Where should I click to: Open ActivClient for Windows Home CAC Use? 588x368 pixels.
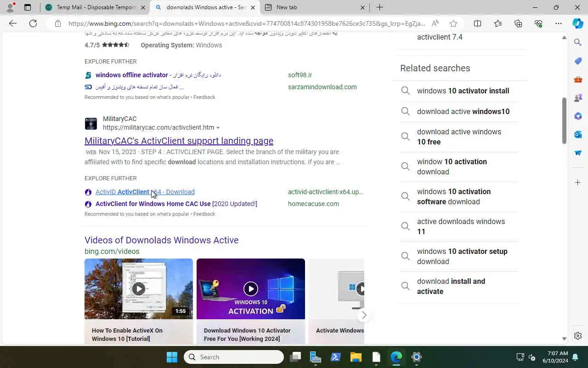pyautogui.click(x=176, y=204)
